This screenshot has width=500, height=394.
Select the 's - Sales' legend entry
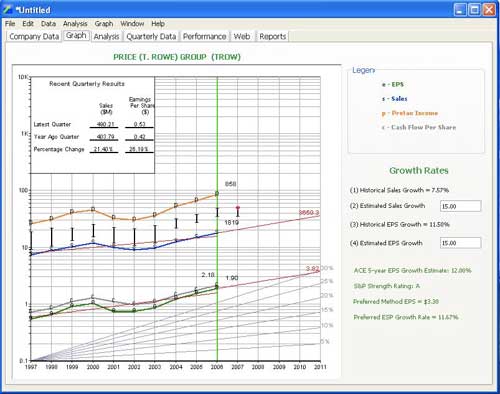coord(395,99)
